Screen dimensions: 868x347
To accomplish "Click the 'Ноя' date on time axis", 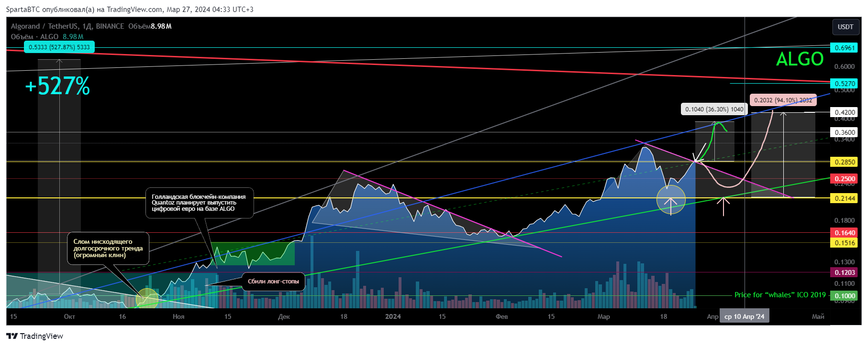I will pos(178,316).
